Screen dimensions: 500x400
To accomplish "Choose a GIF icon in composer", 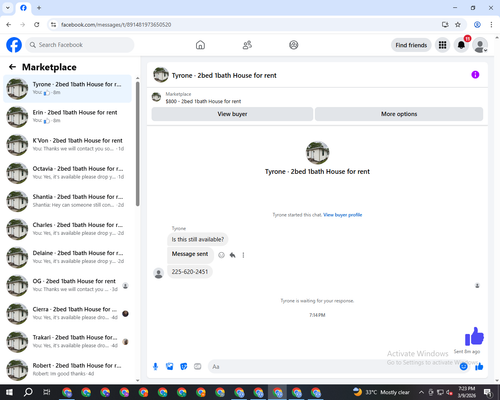I will [x=198, y=367].
